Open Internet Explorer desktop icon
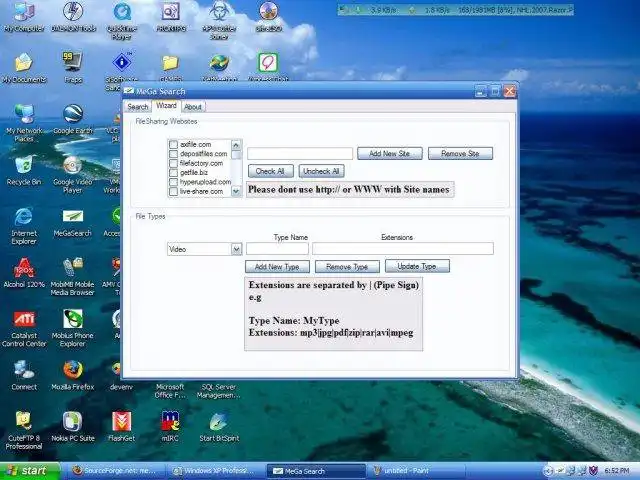Image resolution: width=640 pixels, height=480 pixels. [24, 226]
